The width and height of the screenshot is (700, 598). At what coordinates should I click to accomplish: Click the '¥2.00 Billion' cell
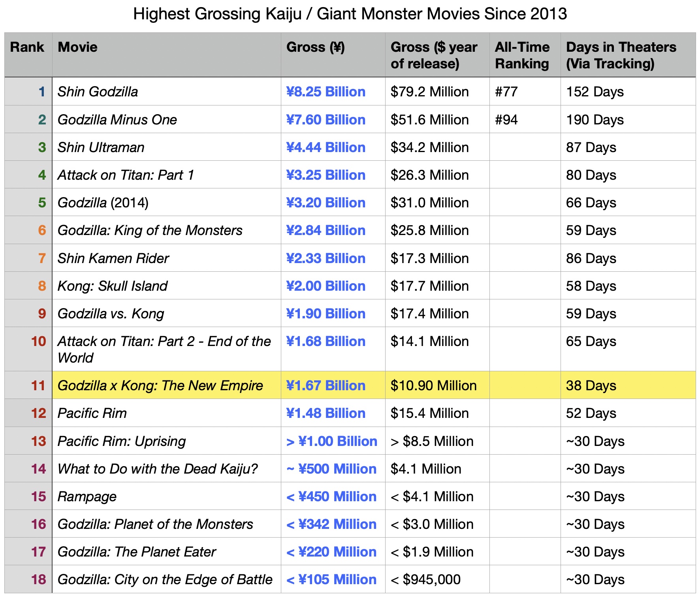[333, 285]
